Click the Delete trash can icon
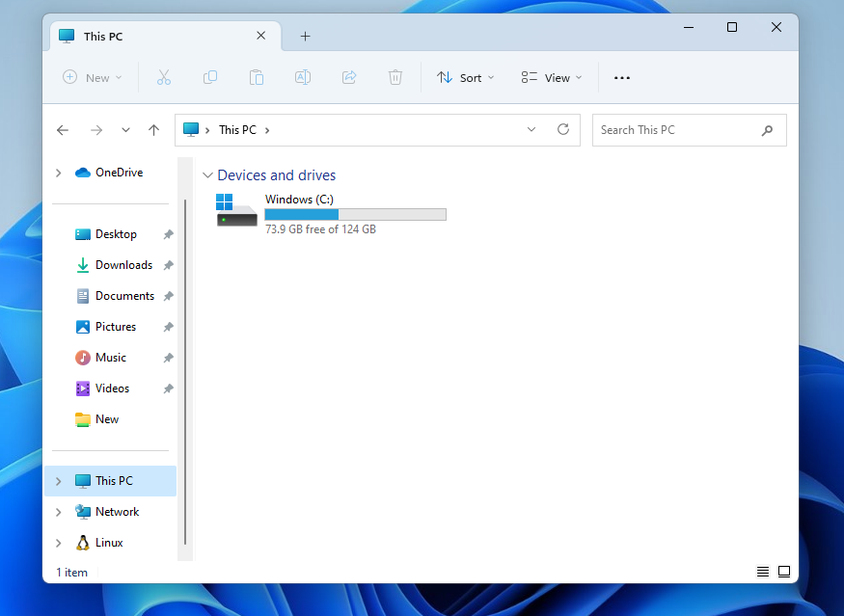The image size is (844, 616). coord(395,77)
